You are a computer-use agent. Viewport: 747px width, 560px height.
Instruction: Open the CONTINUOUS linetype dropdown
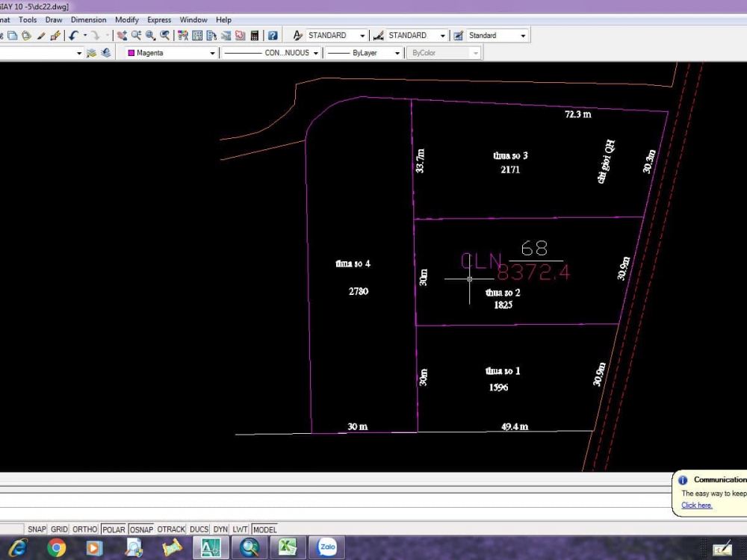(x=316, y=53)
